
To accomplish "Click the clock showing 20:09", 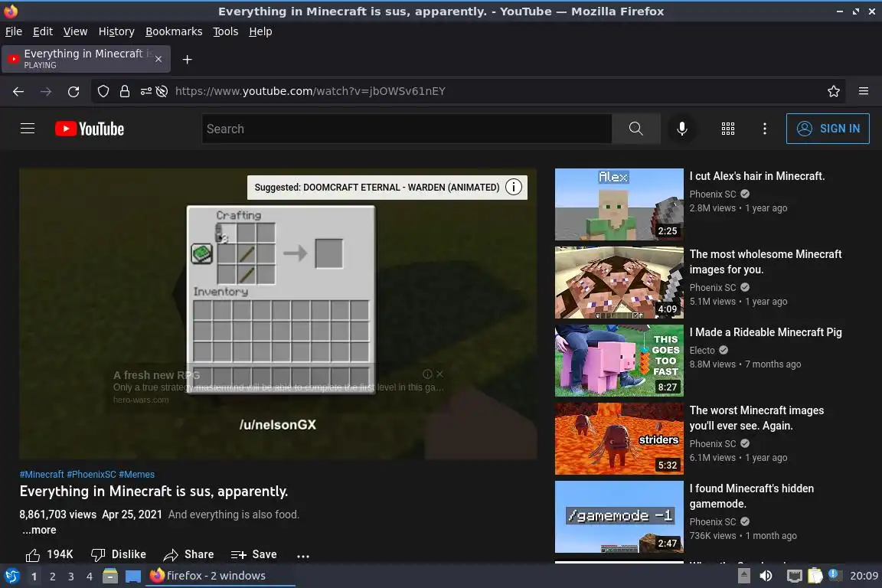I will click(x=864, y=576).
